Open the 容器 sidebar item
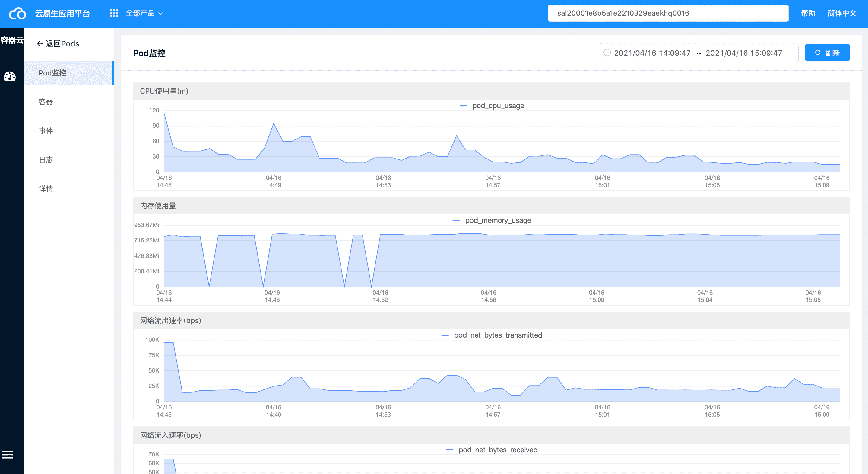The width and height of the screenshot is (868, 474). click(46, 102)
